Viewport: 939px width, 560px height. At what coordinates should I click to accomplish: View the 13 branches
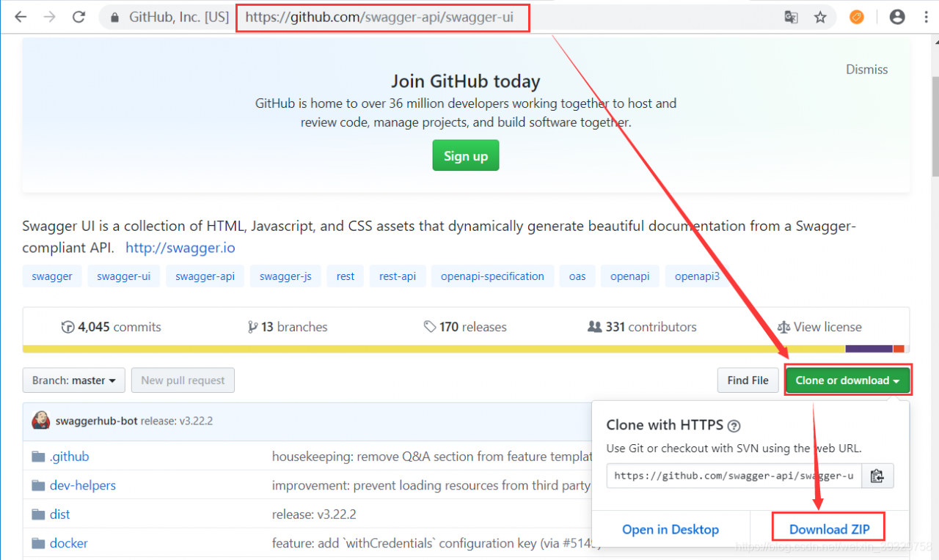[288, 327]
